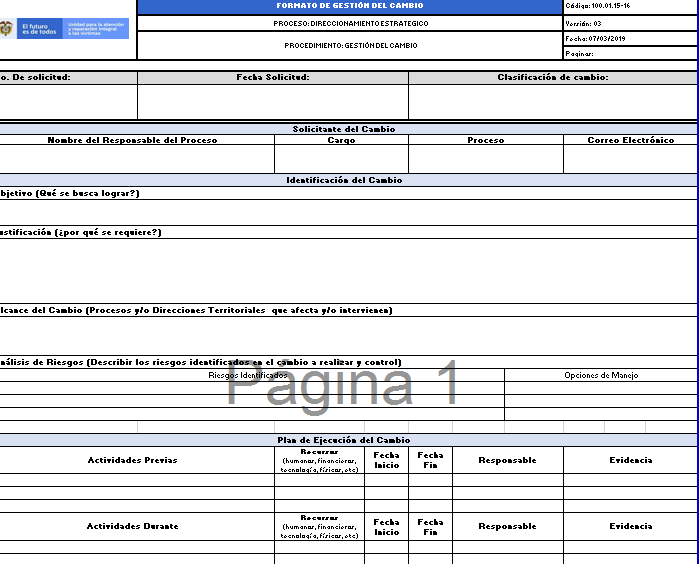The width and height of the screenshot is (699, 564).
Task: Select 'Evidencia' in the Actividades Previas row
Action: [630, 460]
